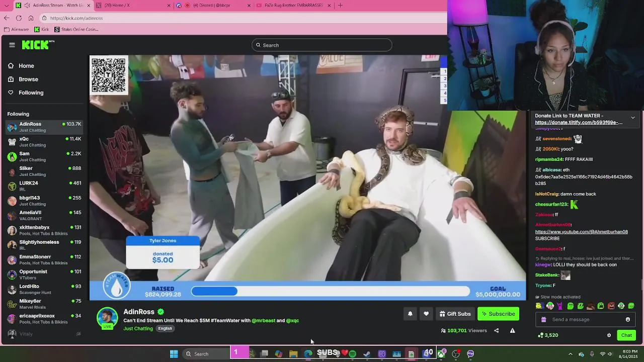Click English language tag
Viewport: 644px width, 362px height.
pyautogui.click(x=165, y=328)
